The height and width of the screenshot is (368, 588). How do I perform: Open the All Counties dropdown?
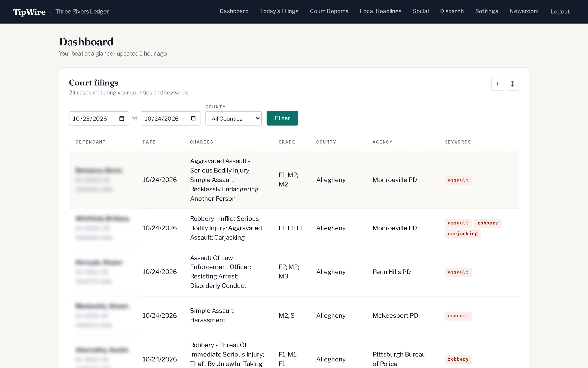(233, 118)
